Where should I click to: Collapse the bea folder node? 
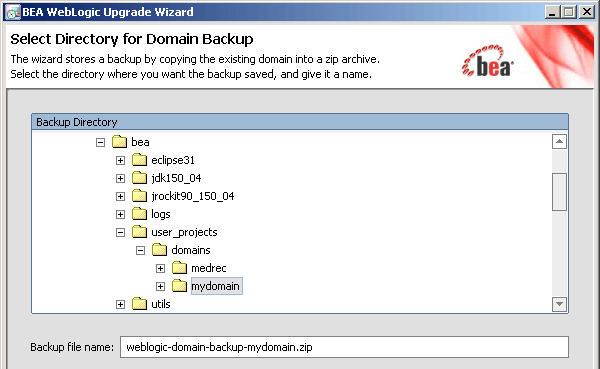100,142
